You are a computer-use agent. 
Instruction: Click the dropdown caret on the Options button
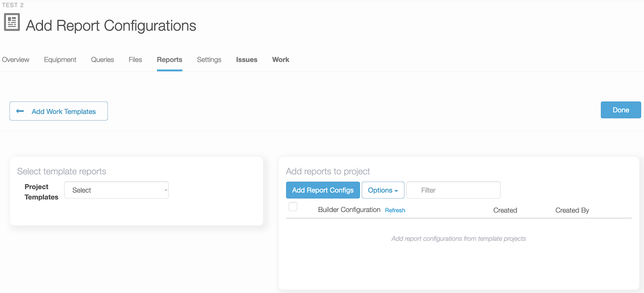(x=397, y=190)
